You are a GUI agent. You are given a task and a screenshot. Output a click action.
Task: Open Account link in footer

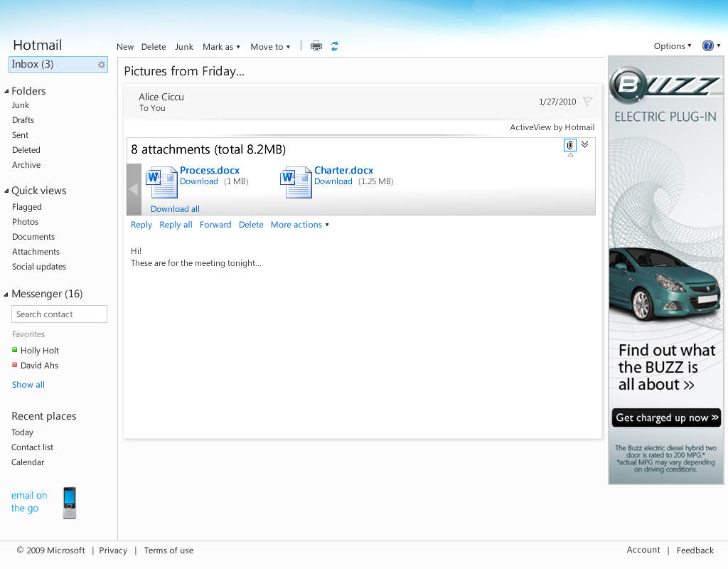pos(643,550)
